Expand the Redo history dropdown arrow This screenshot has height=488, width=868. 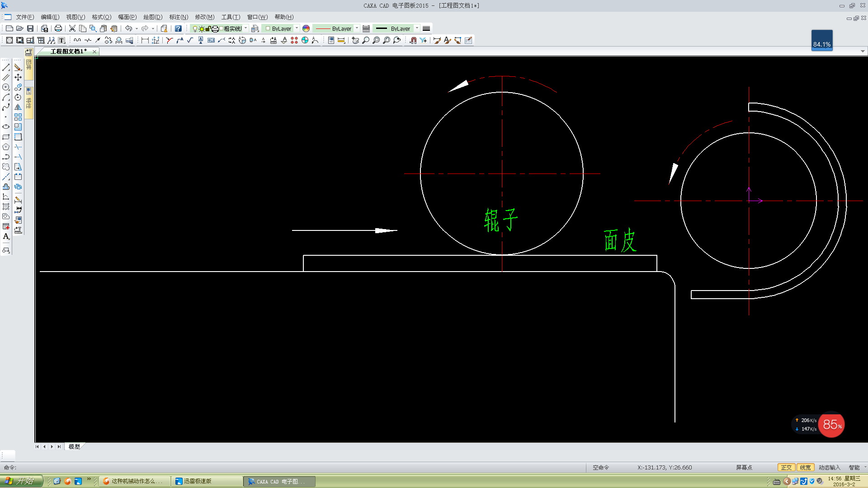[x=153, y=28]
